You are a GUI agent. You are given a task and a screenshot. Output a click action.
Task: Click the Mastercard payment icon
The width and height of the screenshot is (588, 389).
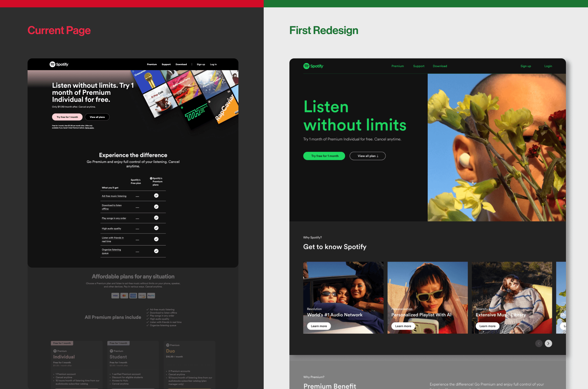point(124,295)
